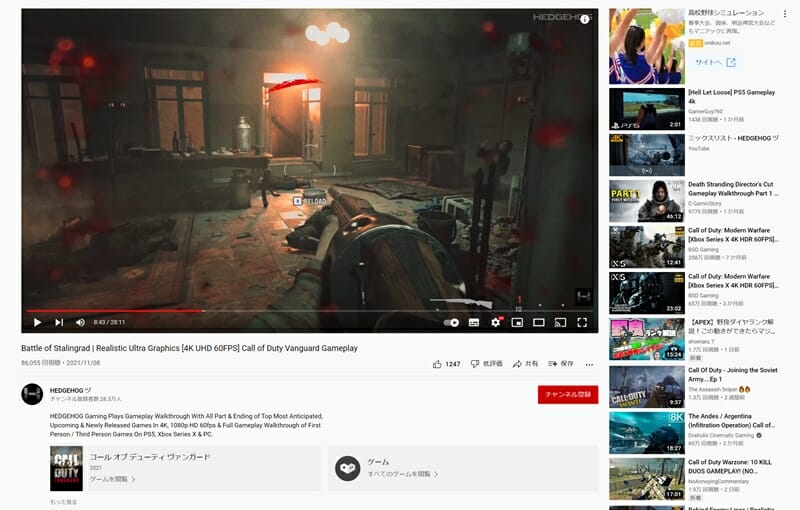
Task: Play the video with the play button
Action: [37, 322]
